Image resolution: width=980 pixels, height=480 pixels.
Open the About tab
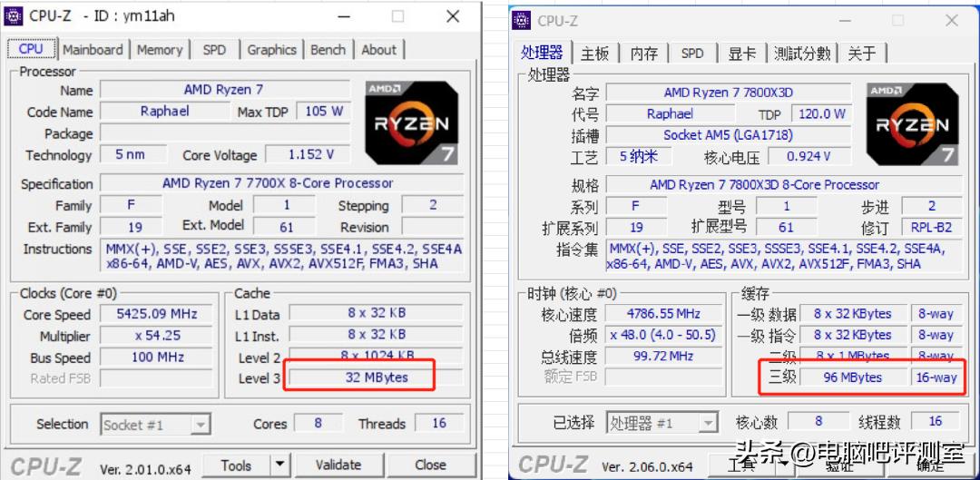click(378, 50)
